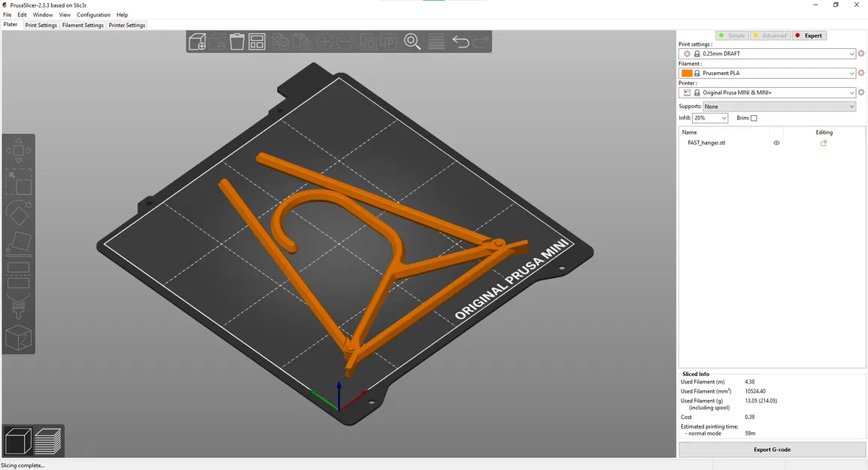The image size is (868, 470).
Task: Switch to Simple mode
Action: (x=732, y=35)
